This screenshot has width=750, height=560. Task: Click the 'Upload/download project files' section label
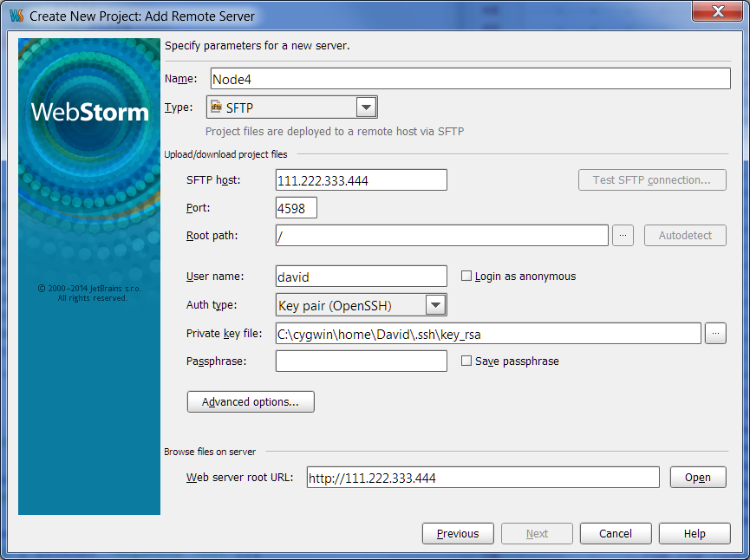coord(225,154)
